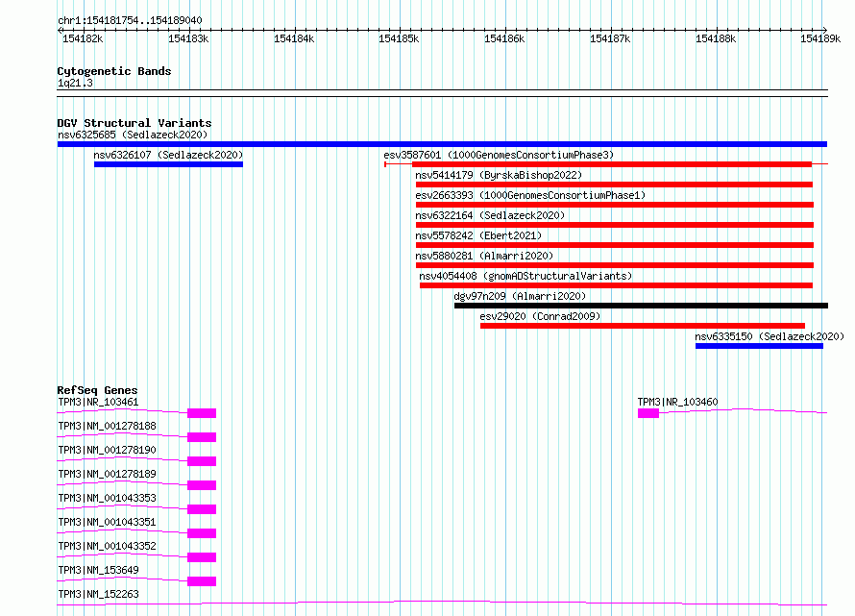Viewport: 855px width, 616px height.
Task: Open the TPM3|NM_001278188 transcript label
Action: coord(107,426)
